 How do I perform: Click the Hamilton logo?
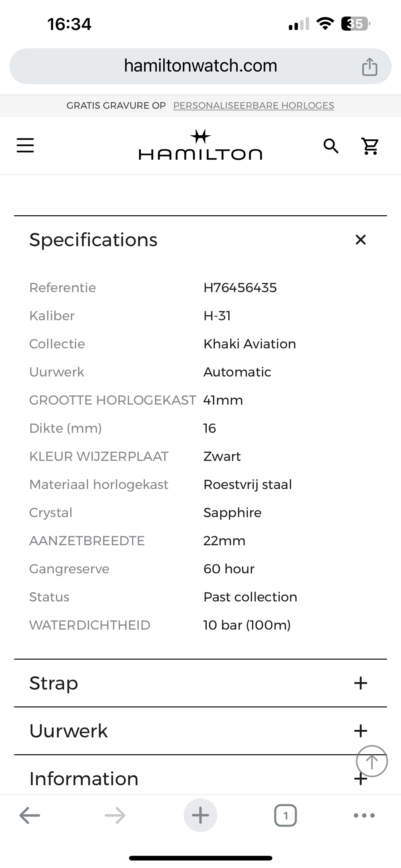(200, 145)
